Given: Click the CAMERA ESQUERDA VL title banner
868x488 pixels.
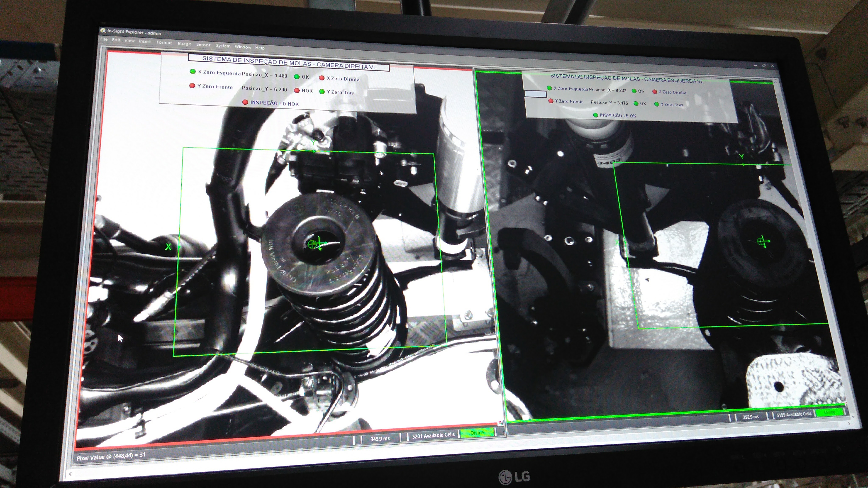Looking at the screenshot, I should 627,78.
